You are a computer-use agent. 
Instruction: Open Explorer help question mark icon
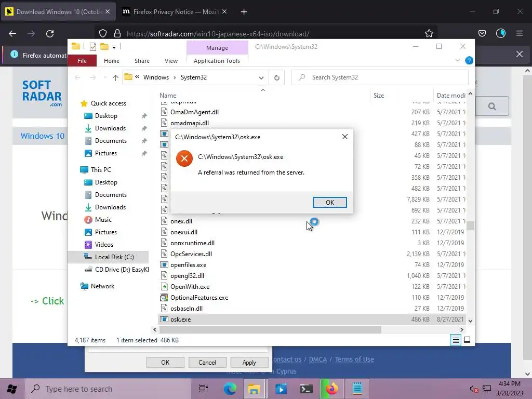click(469, 60)
